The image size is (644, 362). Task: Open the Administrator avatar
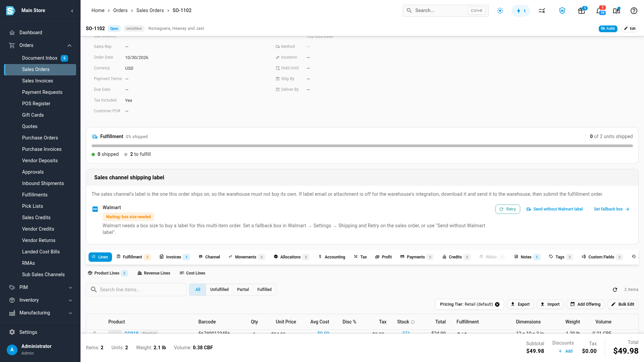point(12,350)
